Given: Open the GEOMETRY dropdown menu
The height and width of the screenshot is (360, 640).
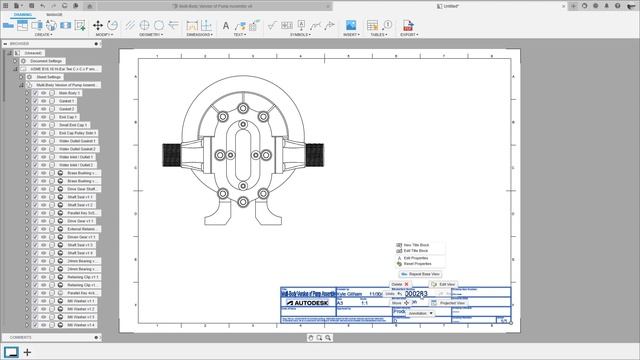Looking at the screenshot, I should coord(151,35).
